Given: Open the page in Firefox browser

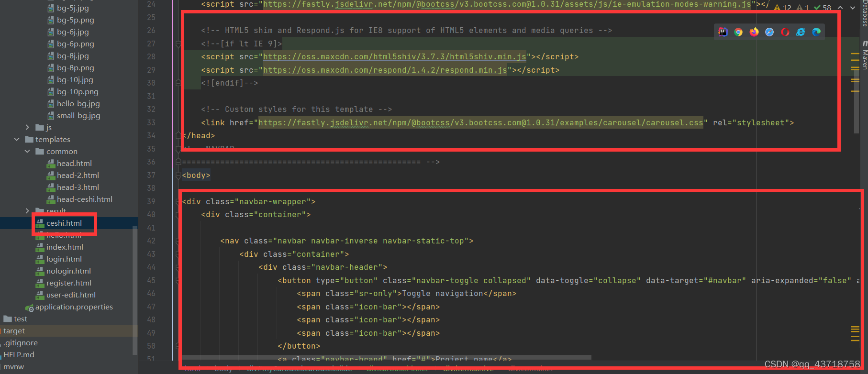Looking at the screenshot, I should [754, 32].
